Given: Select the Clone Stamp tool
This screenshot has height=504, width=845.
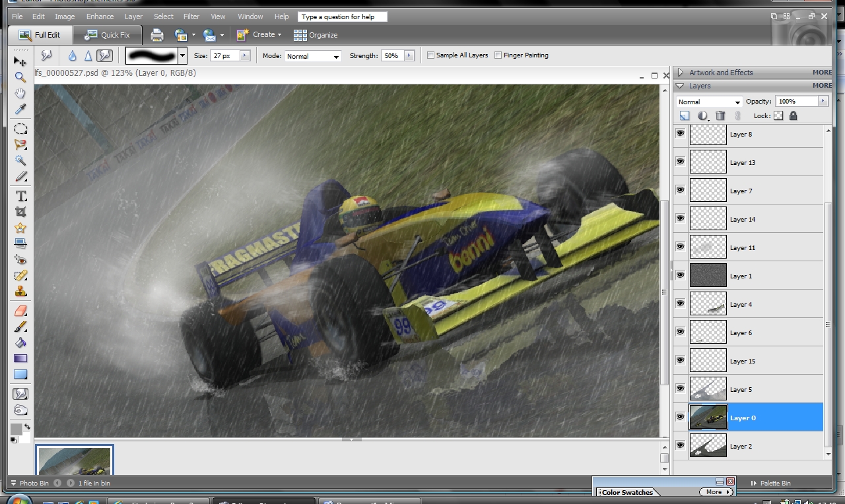Looking at the screenshot, I should coord(20,291).
